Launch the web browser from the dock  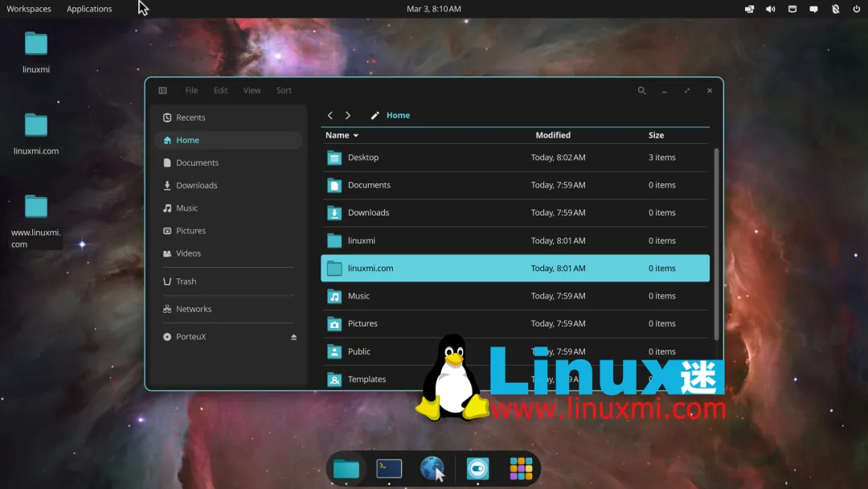(x=432, y=469)
